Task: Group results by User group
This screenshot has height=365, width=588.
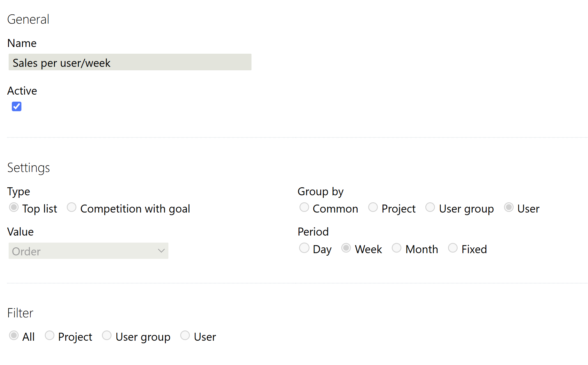Action: (430, 207)
